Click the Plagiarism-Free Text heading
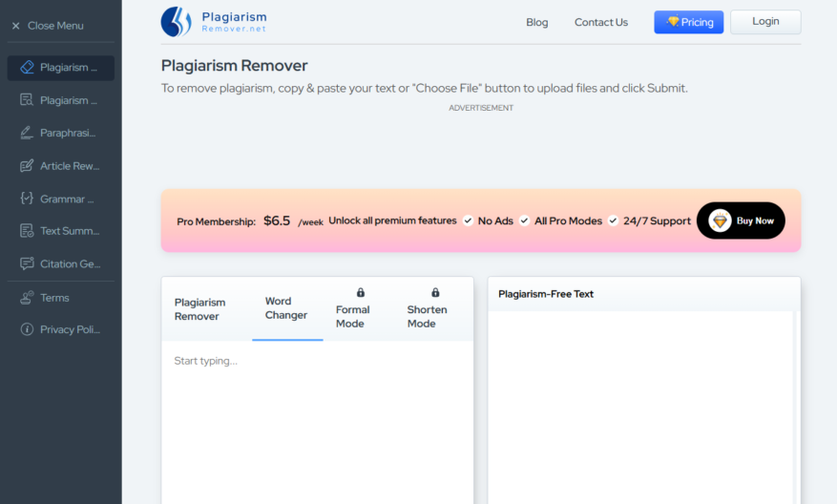 pyautogui.click(x=546, y=294)
